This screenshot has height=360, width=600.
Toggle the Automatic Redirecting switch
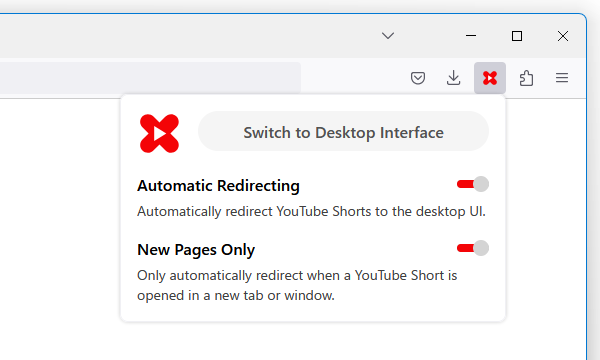(473, 184)
